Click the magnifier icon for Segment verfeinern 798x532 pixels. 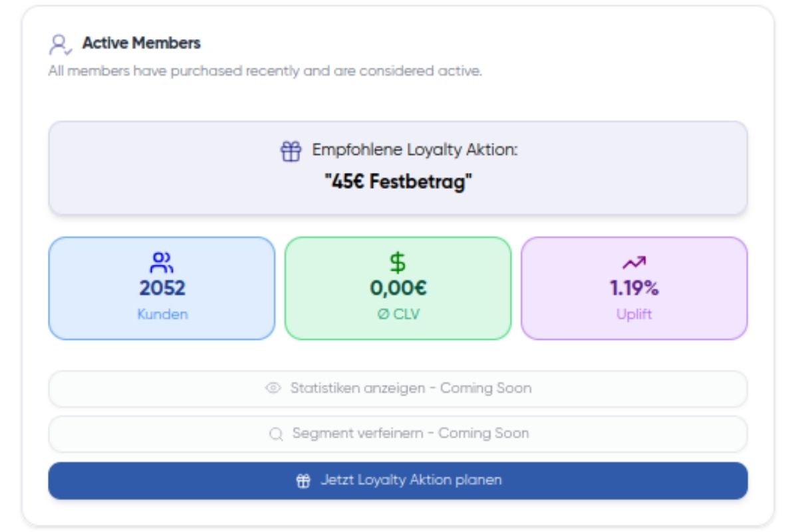(x=276, y=434)
